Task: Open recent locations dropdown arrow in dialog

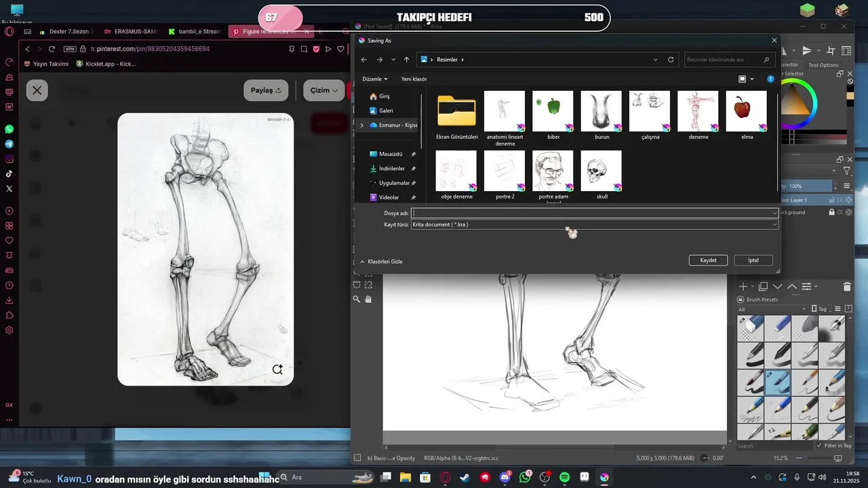Action: pos(393,60)
